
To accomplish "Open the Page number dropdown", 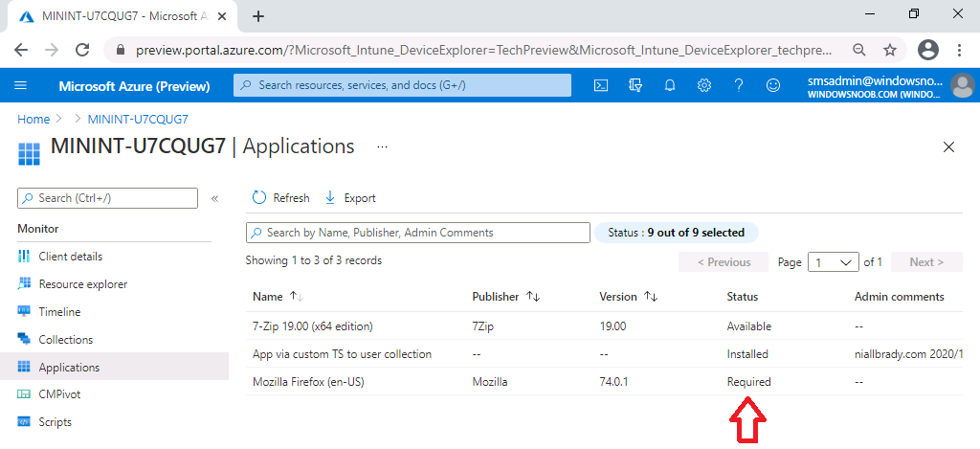I will coord(834,262).
